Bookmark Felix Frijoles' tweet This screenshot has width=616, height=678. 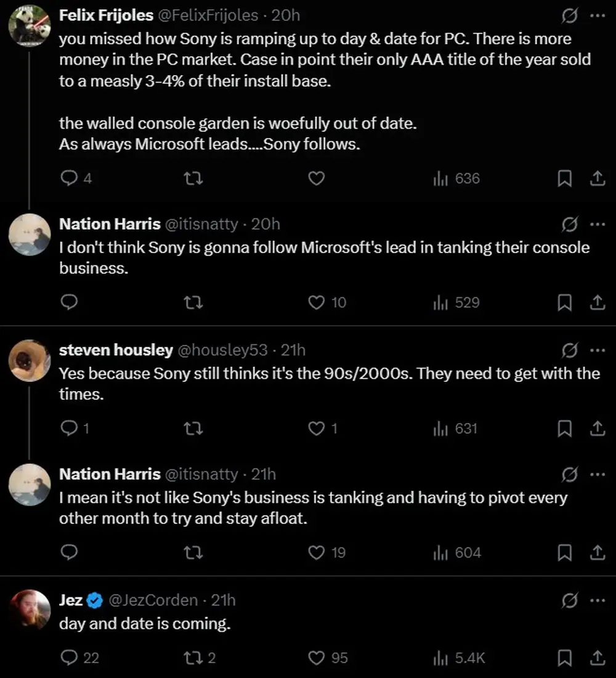(x=564, y=179)
